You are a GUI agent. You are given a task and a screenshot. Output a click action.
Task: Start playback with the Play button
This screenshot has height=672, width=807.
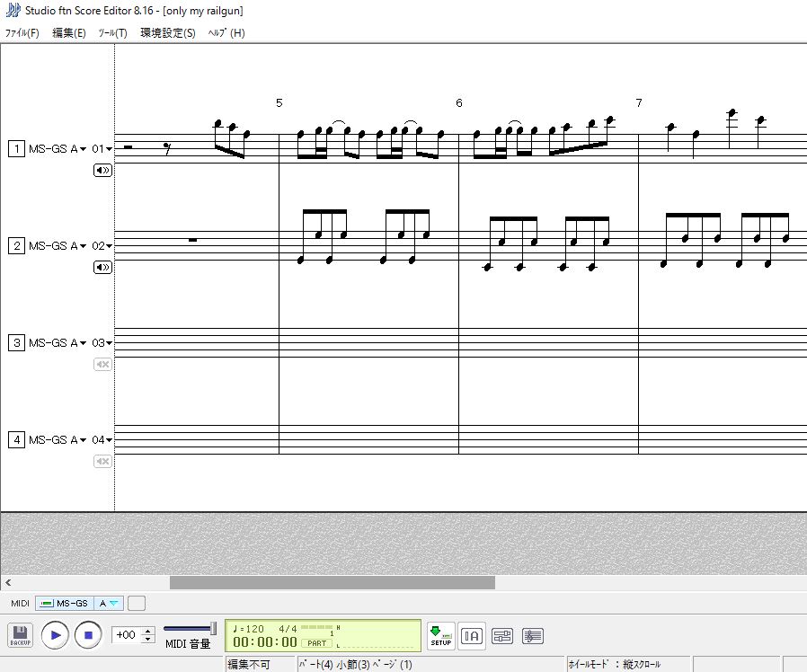tap(55, 635)
